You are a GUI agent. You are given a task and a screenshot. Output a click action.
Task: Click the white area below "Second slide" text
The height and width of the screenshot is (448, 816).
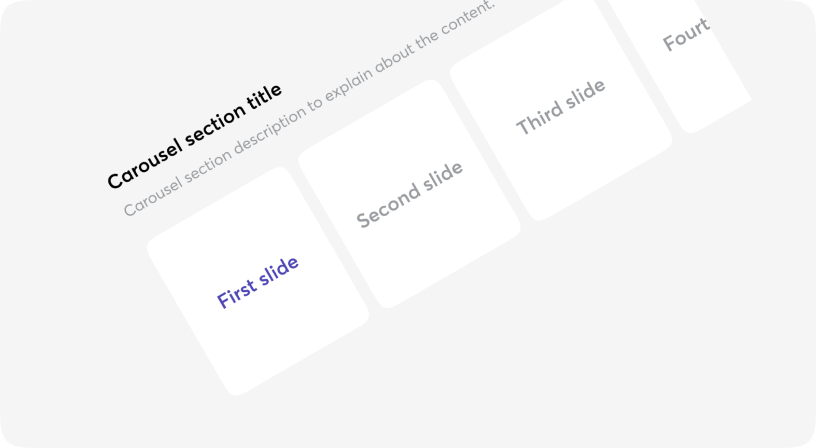click(437, 245)
